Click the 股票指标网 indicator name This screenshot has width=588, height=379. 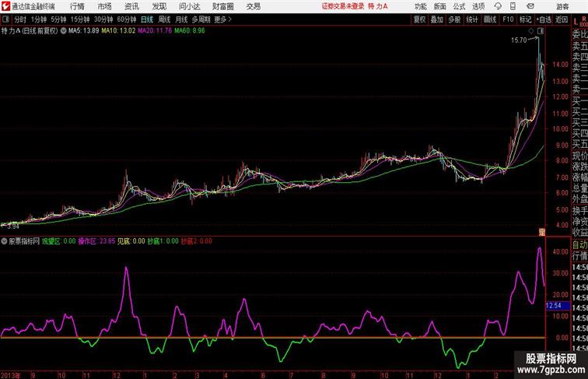24,241
